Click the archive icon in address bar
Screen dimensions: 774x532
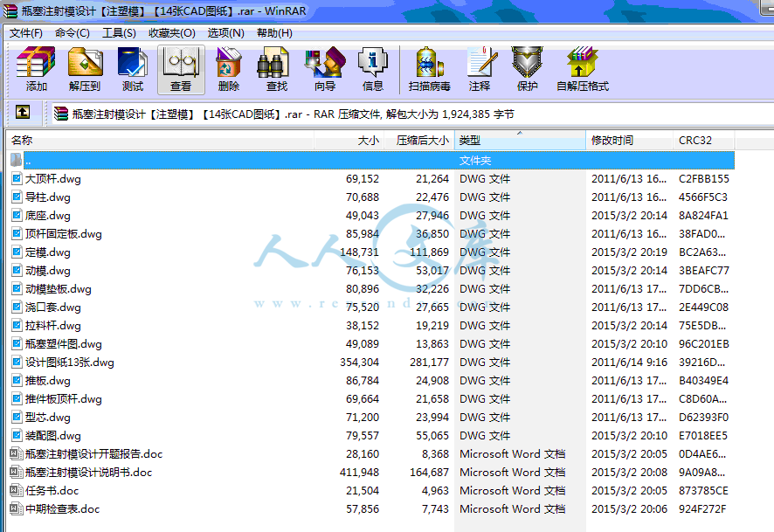pos(61,114)
